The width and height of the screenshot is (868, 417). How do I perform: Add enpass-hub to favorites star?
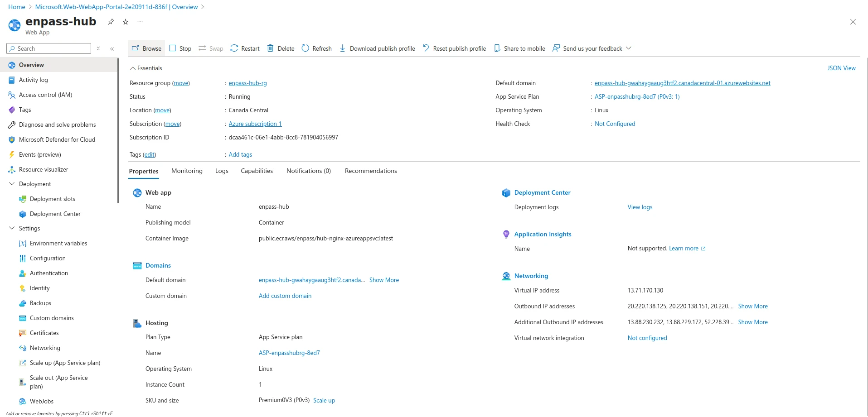coord(126,22)
